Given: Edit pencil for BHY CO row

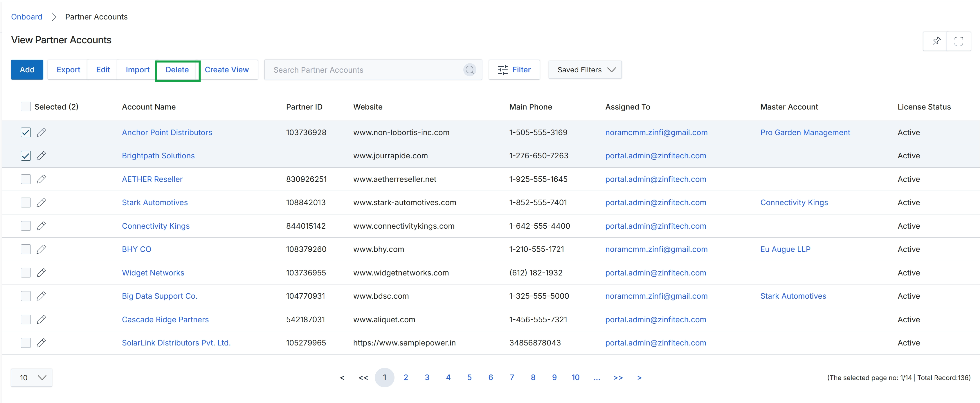Looking at the screenshot, I should [41, 249].
